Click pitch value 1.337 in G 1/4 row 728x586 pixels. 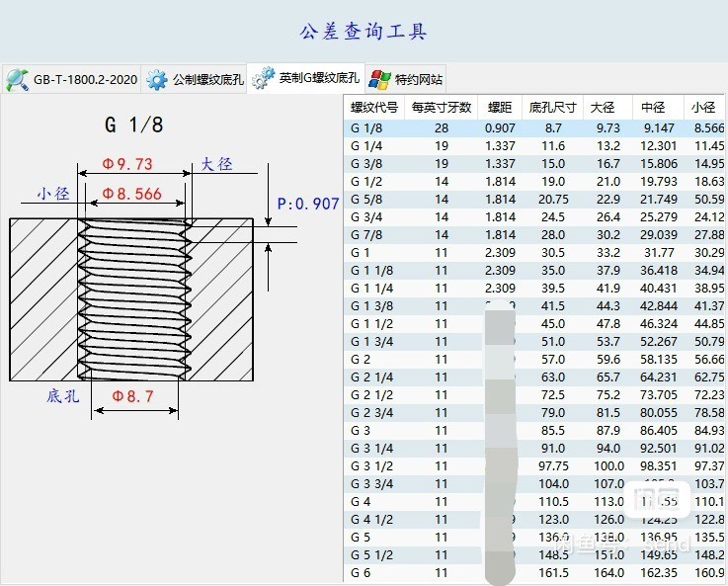coord(500,146)
